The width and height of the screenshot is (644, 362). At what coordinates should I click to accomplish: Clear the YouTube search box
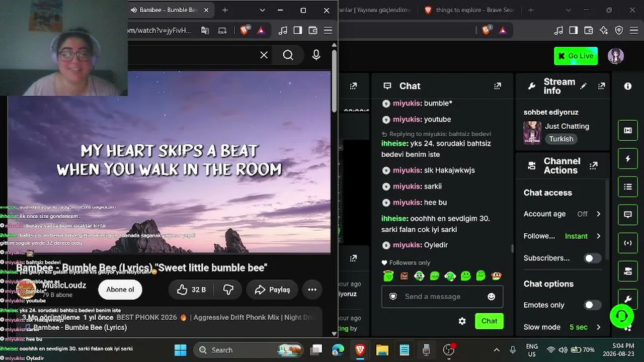264,55
